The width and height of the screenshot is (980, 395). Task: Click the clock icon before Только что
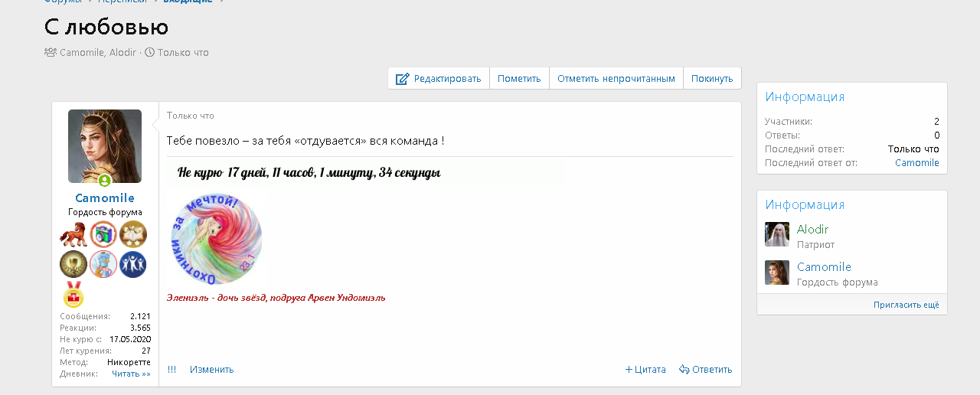click(x=149, y=52)
